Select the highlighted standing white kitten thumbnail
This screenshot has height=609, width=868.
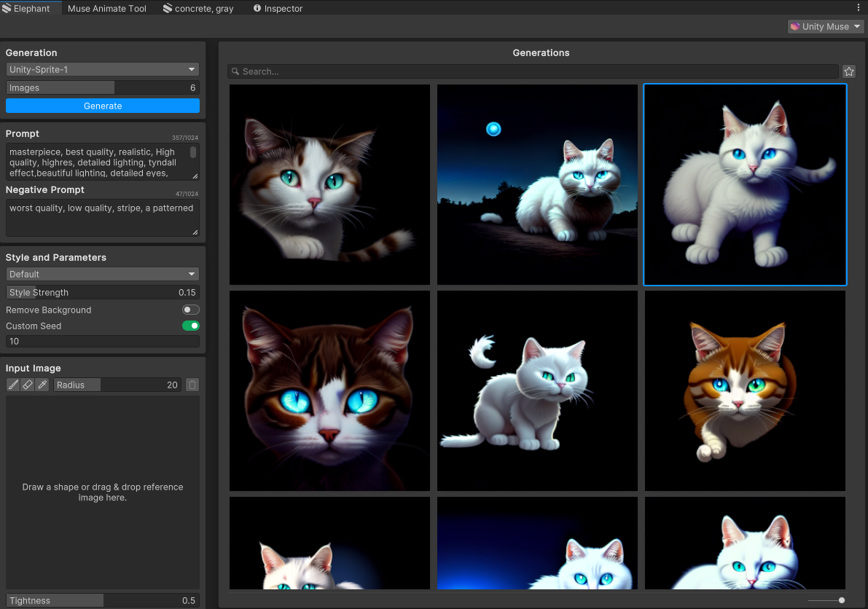tap(745, 184)
